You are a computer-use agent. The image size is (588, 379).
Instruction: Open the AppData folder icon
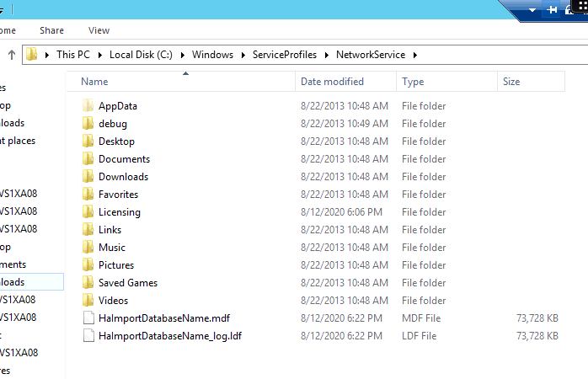click(x=88, y=106)
